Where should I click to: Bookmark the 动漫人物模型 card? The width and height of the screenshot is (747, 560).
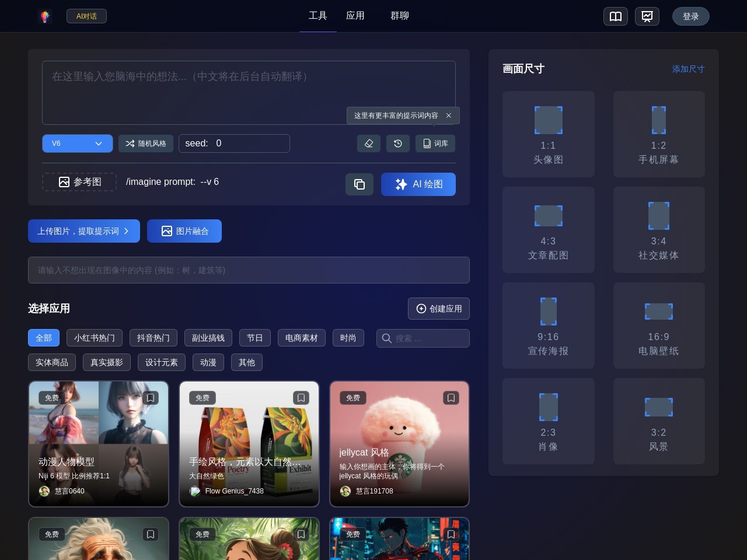click(151, 398)
